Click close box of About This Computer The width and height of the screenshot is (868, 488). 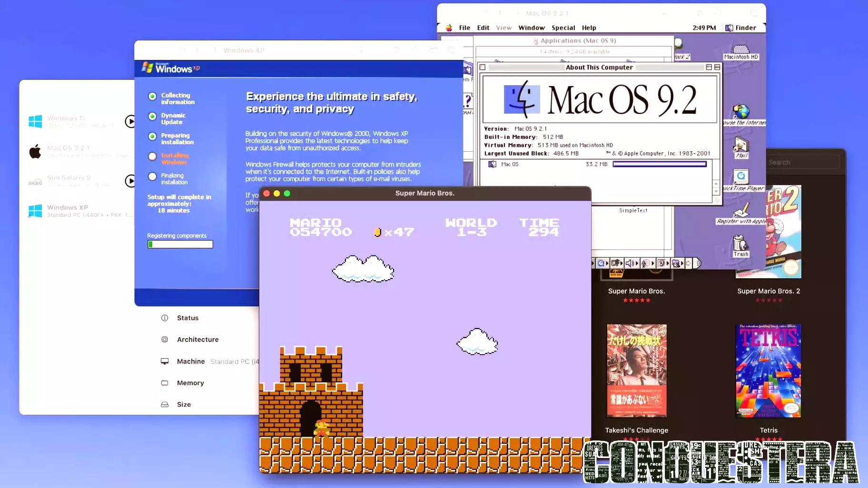pyautogui.click(x=483, y=68)
